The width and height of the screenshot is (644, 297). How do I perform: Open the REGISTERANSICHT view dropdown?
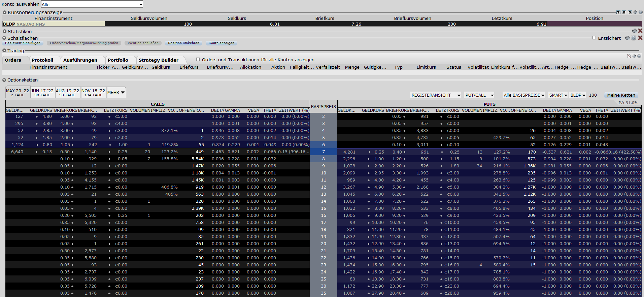coord(436,95)
